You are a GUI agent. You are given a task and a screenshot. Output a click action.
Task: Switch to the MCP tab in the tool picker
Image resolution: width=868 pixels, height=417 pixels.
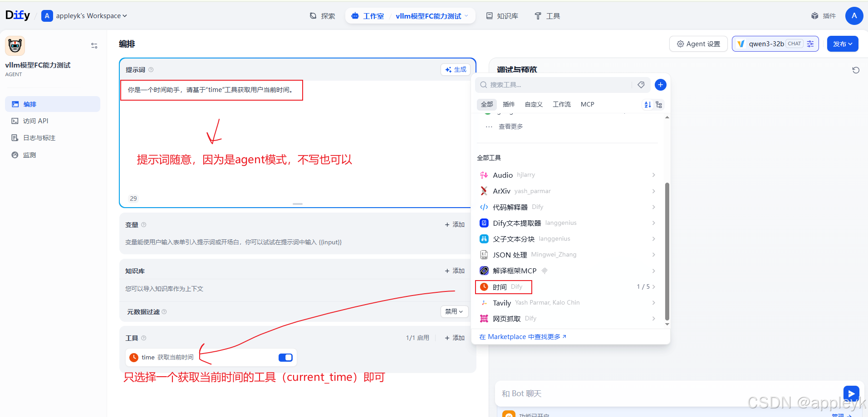coord(587,104)
